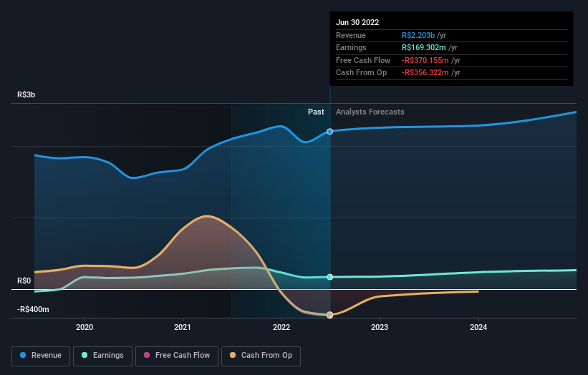588x375 pixels.
Task: Click the -R$400m y-axis label
Action: coord(33,309)
